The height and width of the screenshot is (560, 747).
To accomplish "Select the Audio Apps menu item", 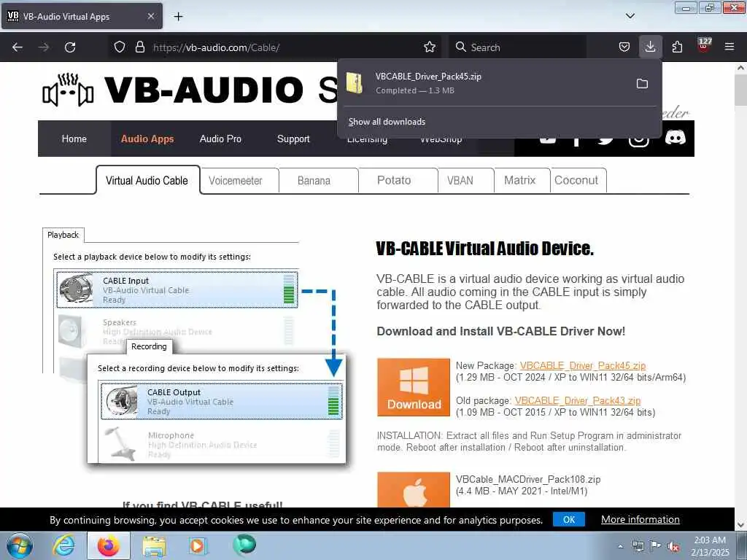I will click(147, 139).
